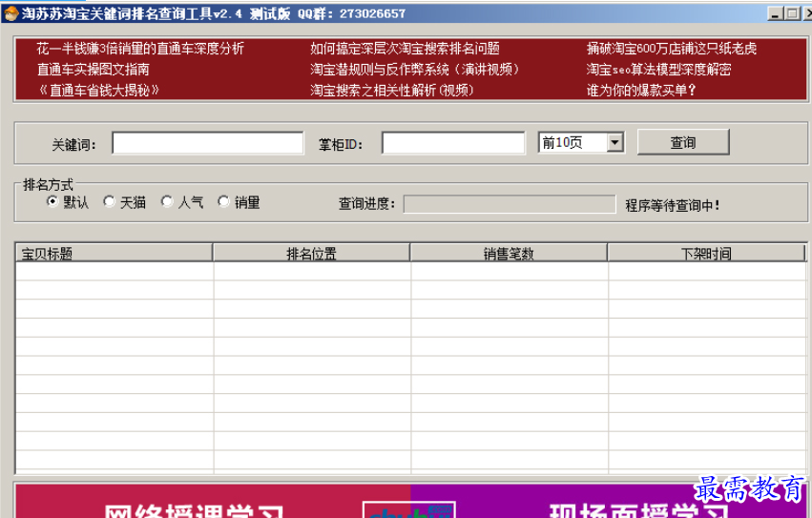The image size is (812, 518).
Task: Click the 程序等待查询中! status text
Action: point(672,206)
